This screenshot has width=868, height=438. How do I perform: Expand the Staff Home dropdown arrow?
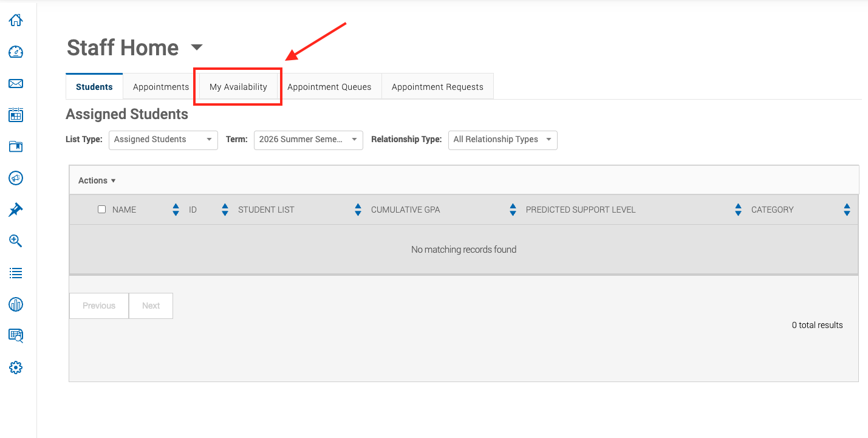point(196,47)
